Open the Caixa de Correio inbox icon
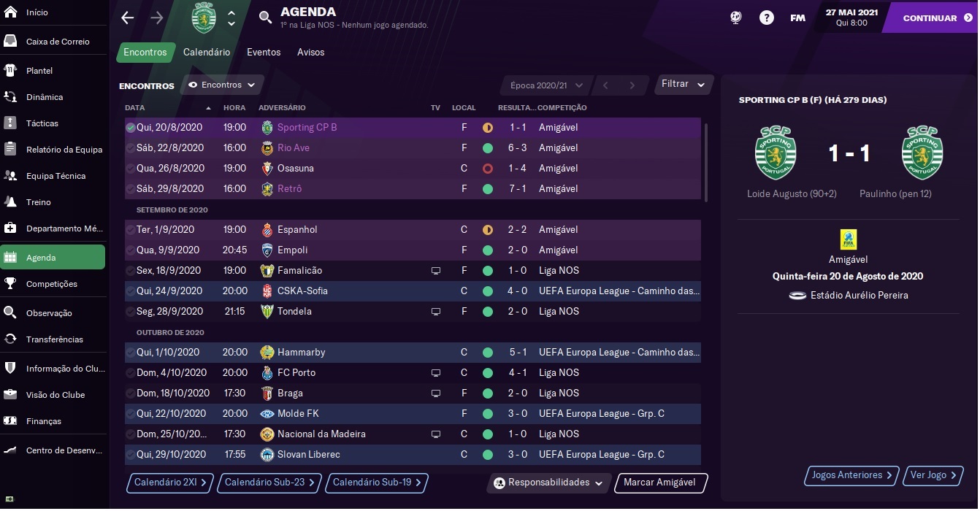Image resolution: width=980 pixels, height=511 pixels. [10, 41]
